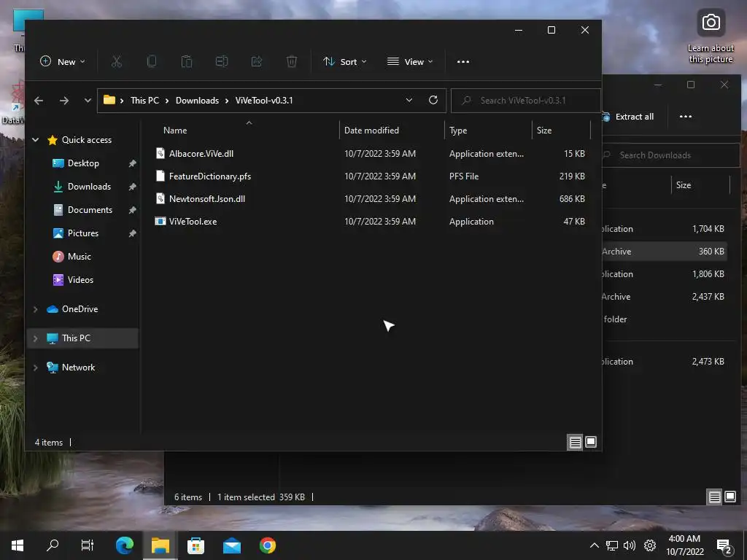Image resolution: width=747 pixels, height=560 pixels.
Task: Open network status in system tray
Action: 612,545
